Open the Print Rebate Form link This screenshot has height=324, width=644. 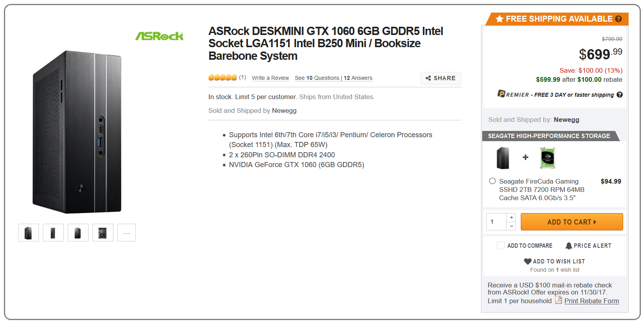tap(592, 301)
